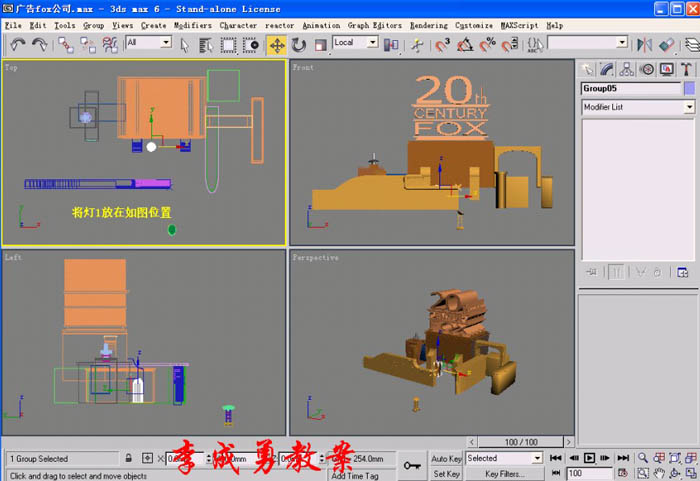The width and height of the screenshot is (700, 481).
Task: Click the Add Time Tag field
Action: 361,475
